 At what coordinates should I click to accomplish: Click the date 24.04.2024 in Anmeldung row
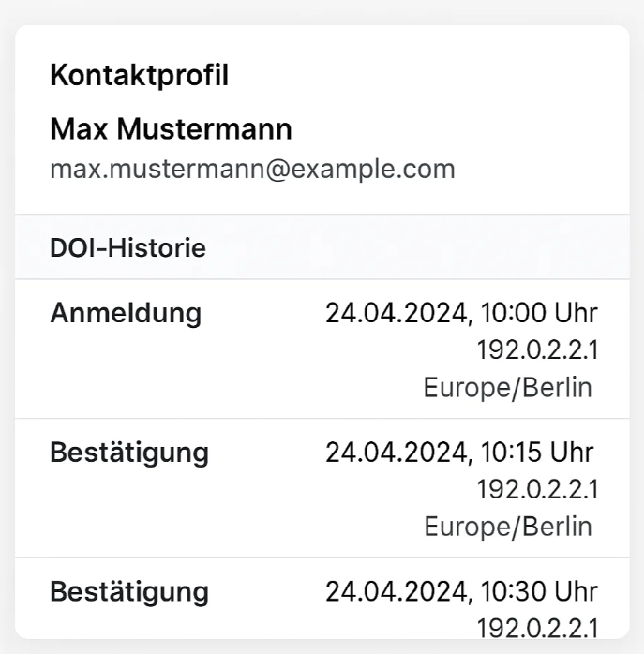[x=398, y=313]
